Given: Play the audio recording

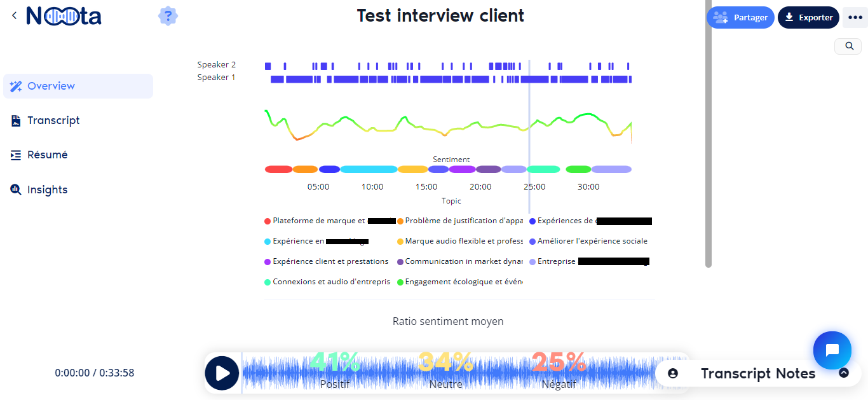Looking at the screenshot, I should point(222,373).
